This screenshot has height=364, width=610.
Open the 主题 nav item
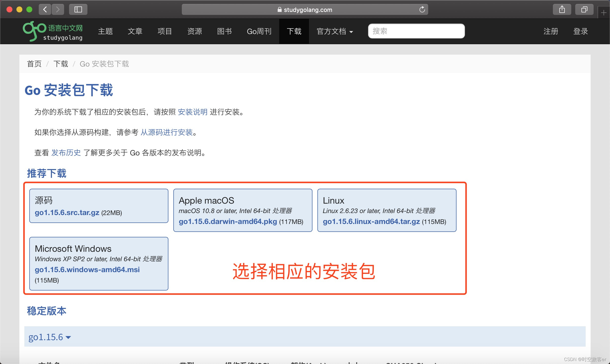point(105,31)
